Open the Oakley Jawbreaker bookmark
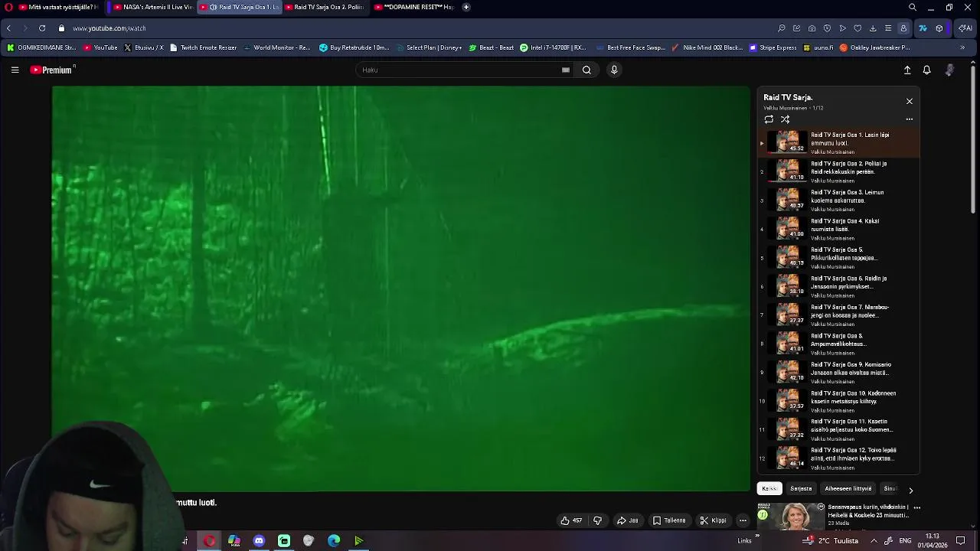This screenshot has height=551, width=980. (x=875, y=47)
